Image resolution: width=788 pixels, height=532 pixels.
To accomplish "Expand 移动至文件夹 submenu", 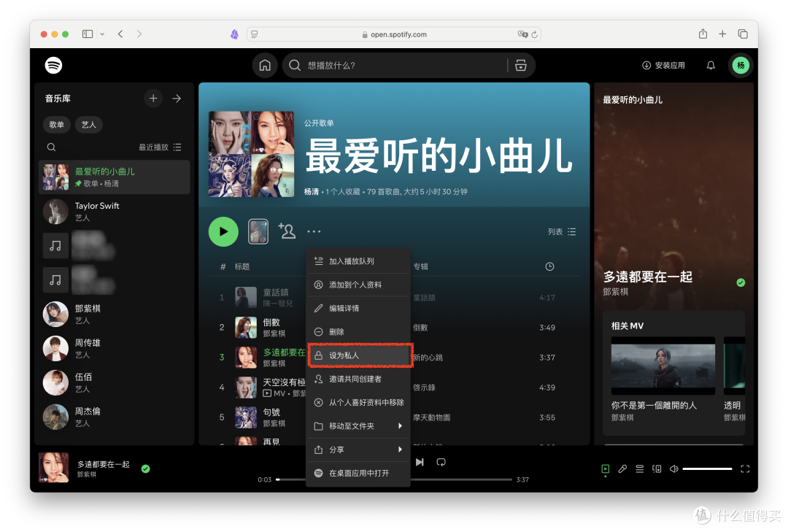I will point(359,426).
